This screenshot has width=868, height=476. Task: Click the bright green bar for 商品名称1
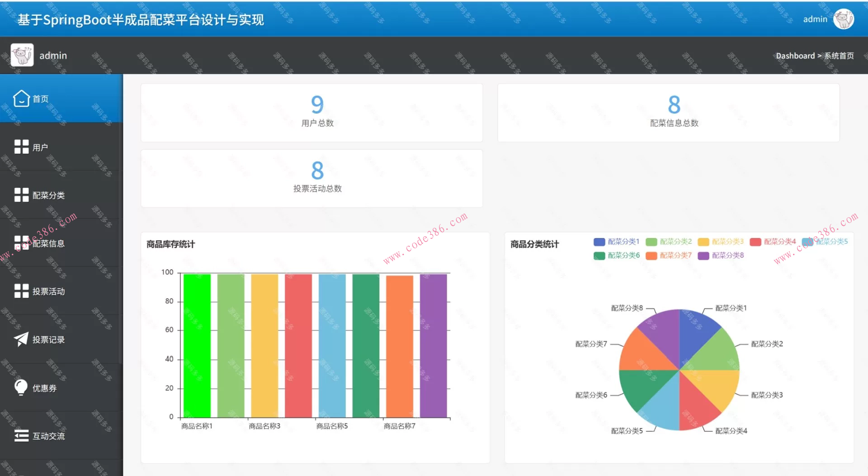(197, 345)
